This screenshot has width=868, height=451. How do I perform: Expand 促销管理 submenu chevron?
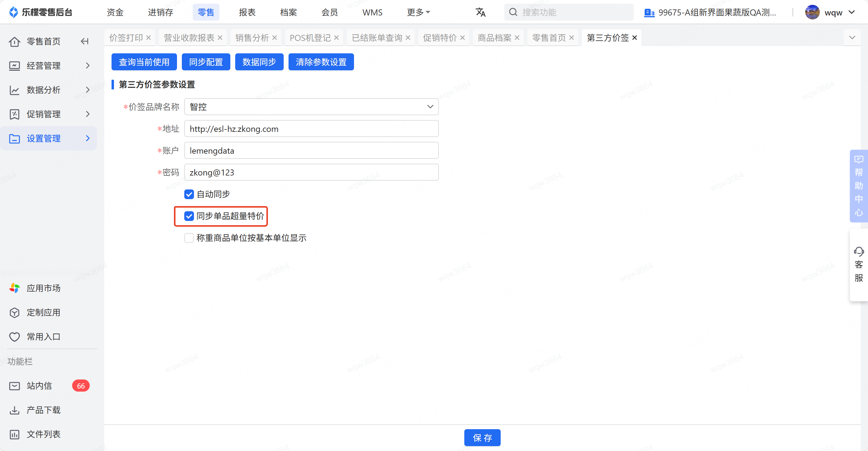(x=88, y=114)
